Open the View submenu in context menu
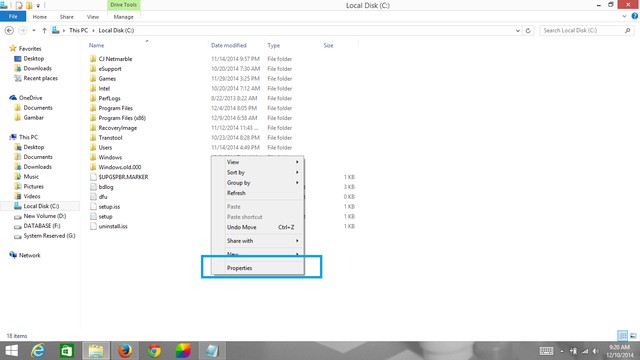The image size is (640, 360). (x=258, y=162)
